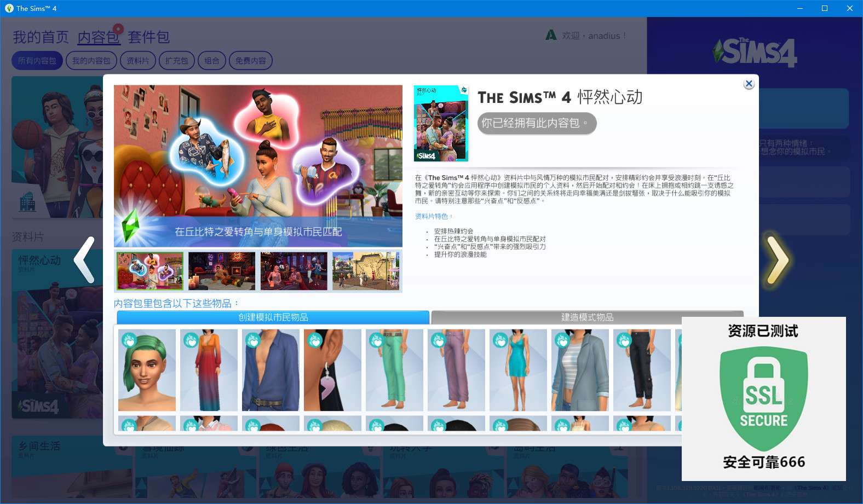Go to previous pack with left arrow
The image size is (863, 504).
coord(85,260)
